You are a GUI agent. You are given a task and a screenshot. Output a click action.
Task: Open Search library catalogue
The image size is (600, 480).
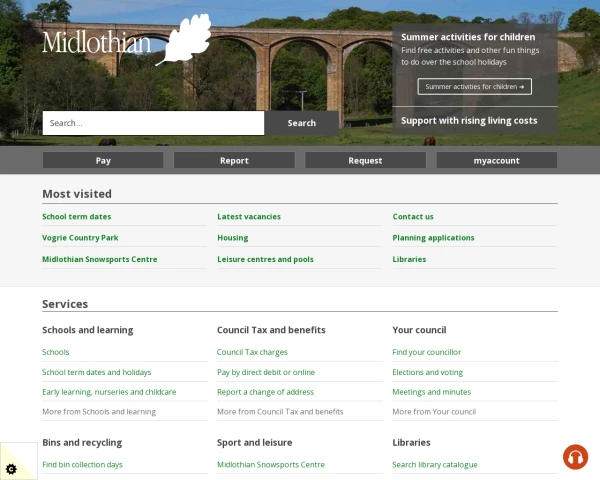coord(435,465)
